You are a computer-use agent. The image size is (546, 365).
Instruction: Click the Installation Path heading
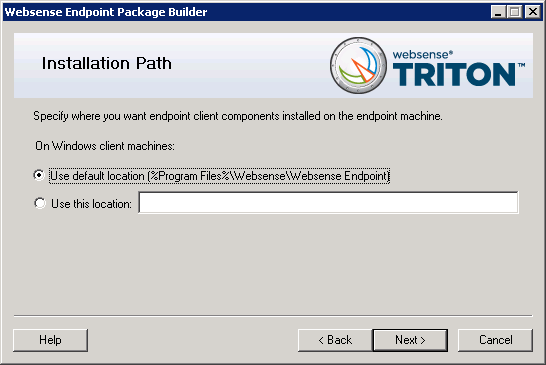pos(107,63)
